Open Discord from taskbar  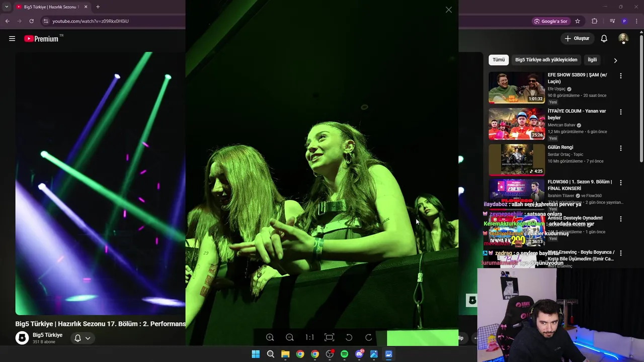(359, 354)
